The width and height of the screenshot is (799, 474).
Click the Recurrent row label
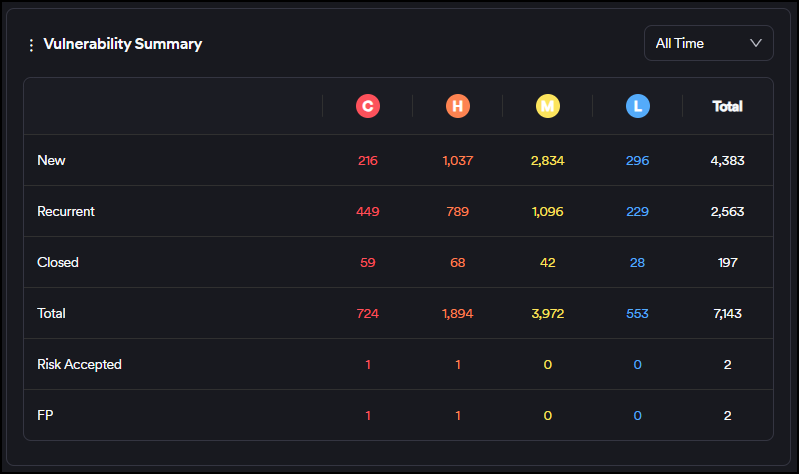tap(66, 211)
